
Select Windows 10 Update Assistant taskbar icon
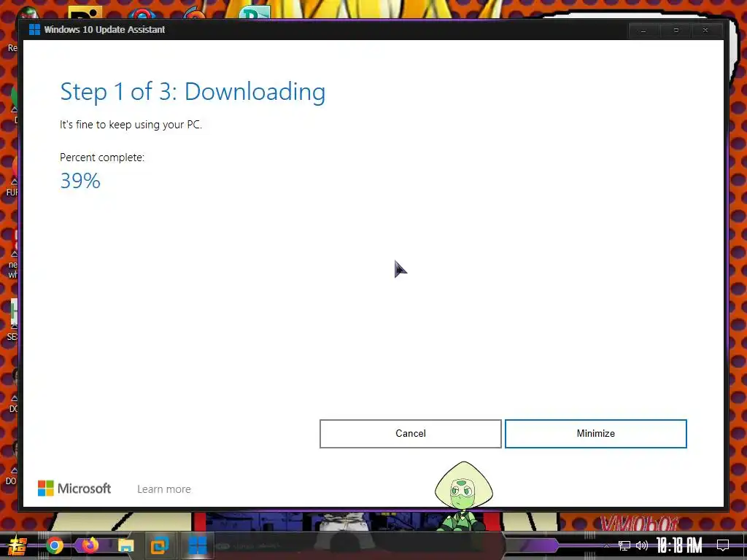click(x=197, y=545)
